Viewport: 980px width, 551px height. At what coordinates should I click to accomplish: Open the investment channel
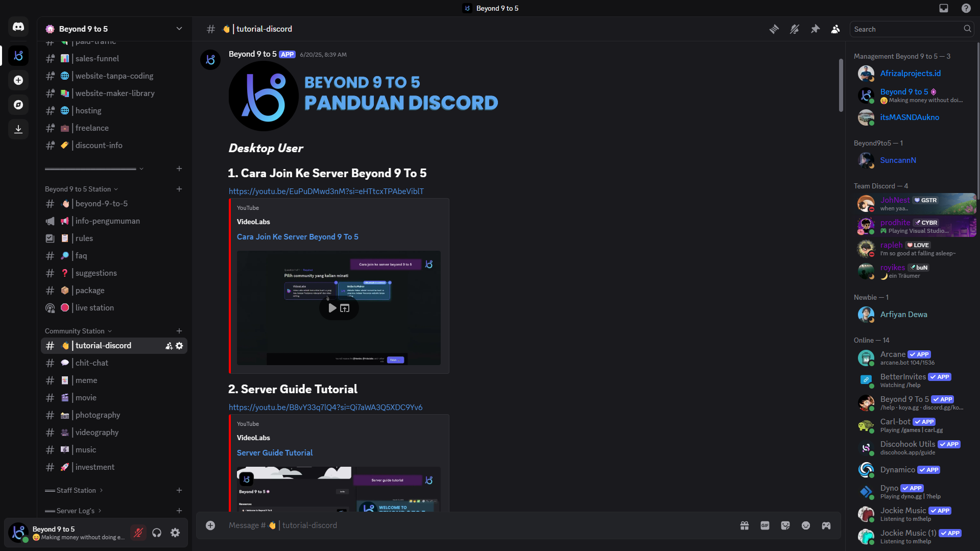pyautogui.click(x=114, y=467)
